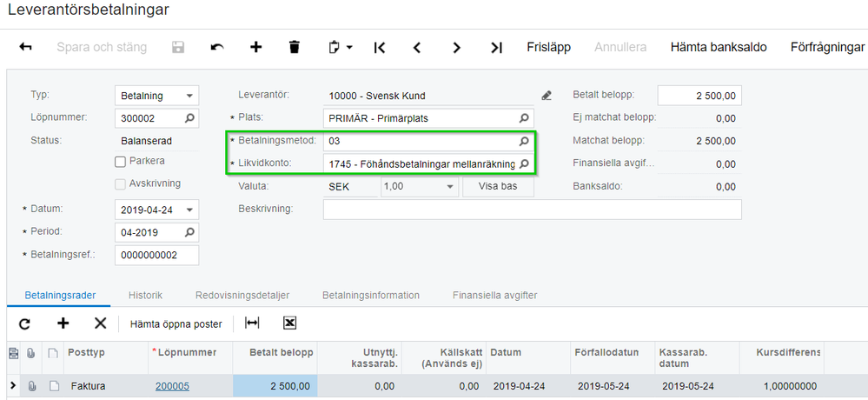Click the grid row selector header icon
Image resolution: width=868 pixels, height=400 pixels.
tap(13, 353)
